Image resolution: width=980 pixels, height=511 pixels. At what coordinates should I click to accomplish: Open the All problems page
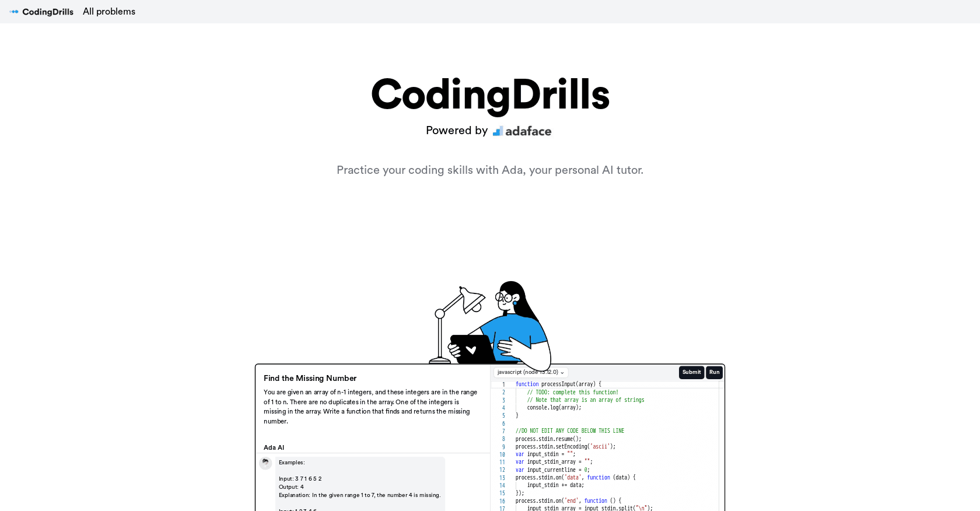tap(109, 12)
